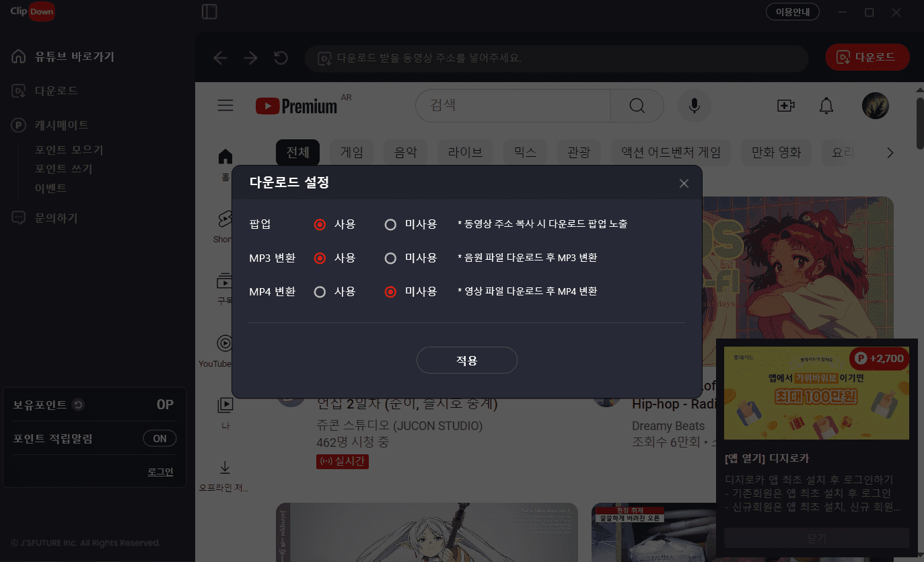The image size is (924, 562).
Task: Select the 믹스 category chip
Action: pos(525,153)
